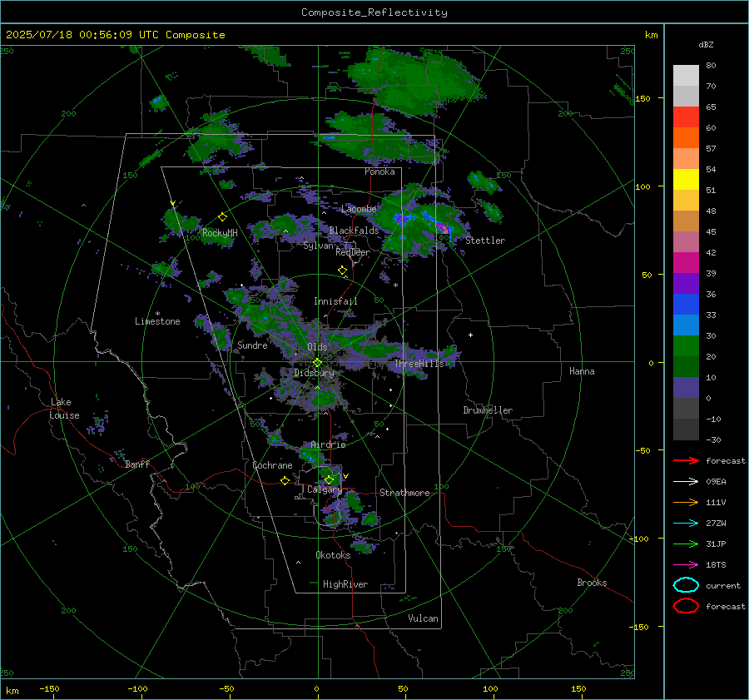Click the Okotoks city label
This screenshot has height=700, width=749.
[x=333, y=555]
